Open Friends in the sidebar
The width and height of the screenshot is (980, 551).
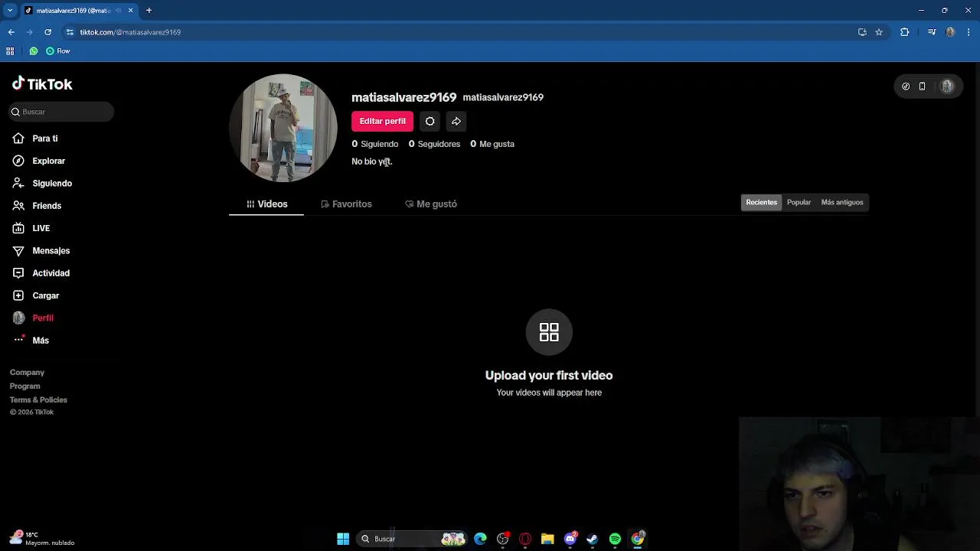[37, 206]
